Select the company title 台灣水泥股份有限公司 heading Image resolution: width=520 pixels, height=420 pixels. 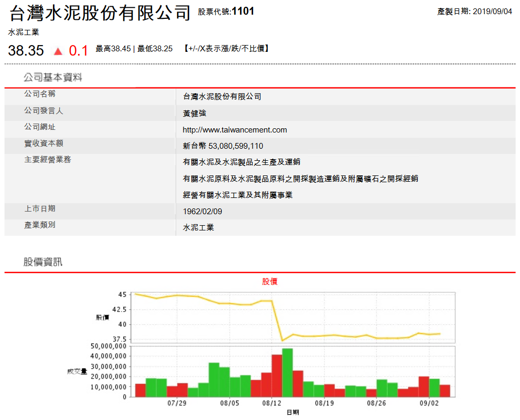(x=100, y=13)
